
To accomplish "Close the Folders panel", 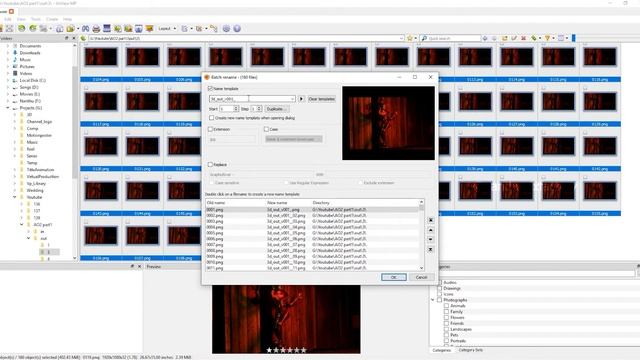I will tap(74, 38).
